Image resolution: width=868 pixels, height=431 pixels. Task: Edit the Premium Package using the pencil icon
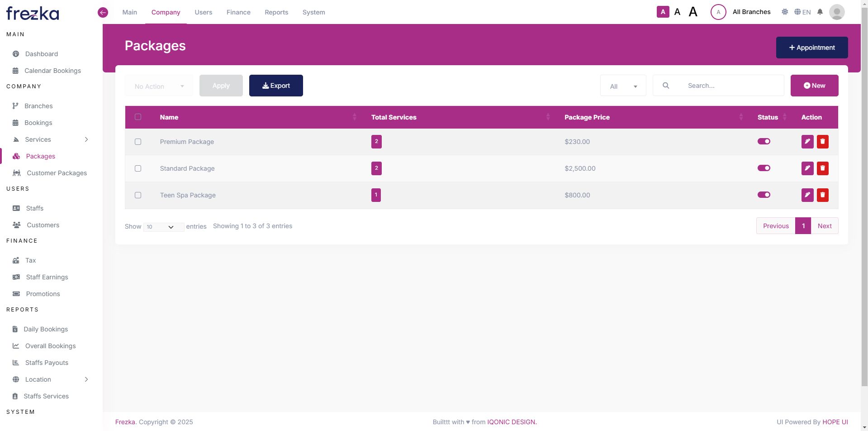point(807,141)
